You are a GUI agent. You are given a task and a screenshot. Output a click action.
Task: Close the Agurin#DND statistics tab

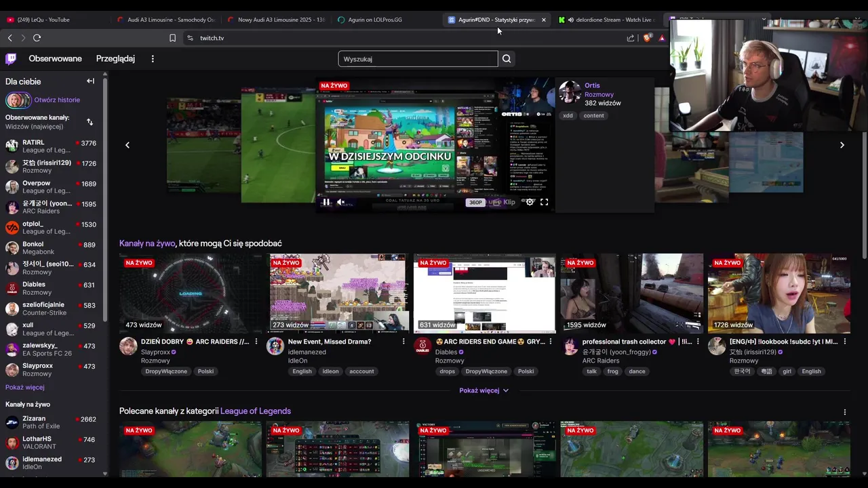(543, 20)
